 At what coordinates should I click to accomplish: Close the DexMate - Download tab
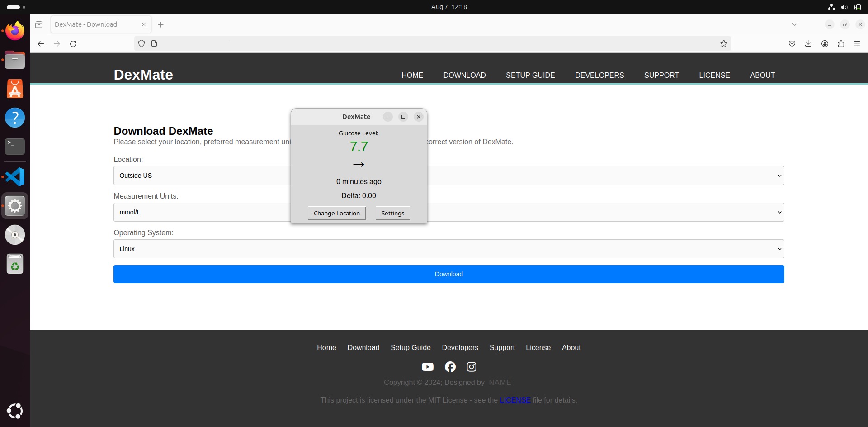click(144, 24)
